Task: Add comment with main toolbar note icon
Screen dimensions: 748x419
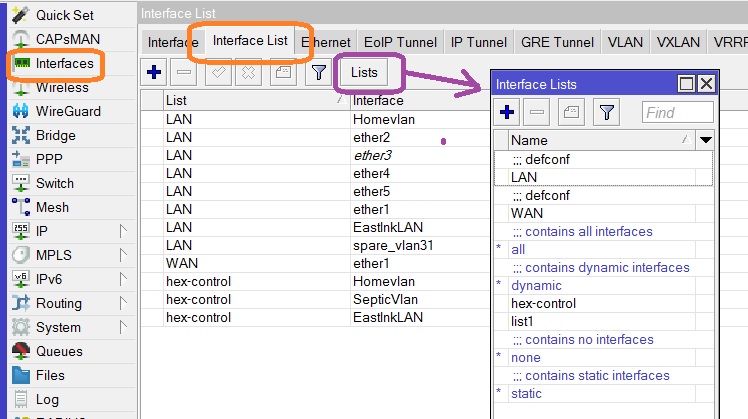Action: 283,73
